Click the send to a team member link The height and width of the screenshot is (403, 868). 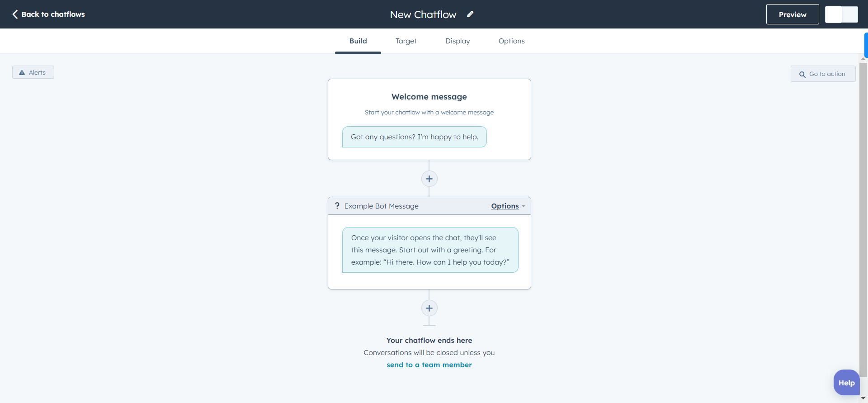pos(429,365)
